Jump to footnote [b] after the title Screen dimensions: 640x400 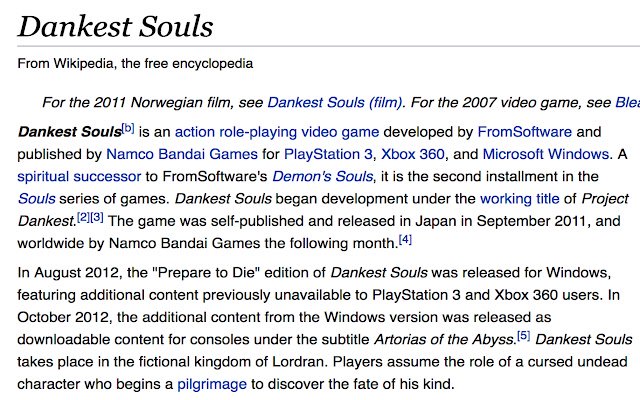(128, 128)
